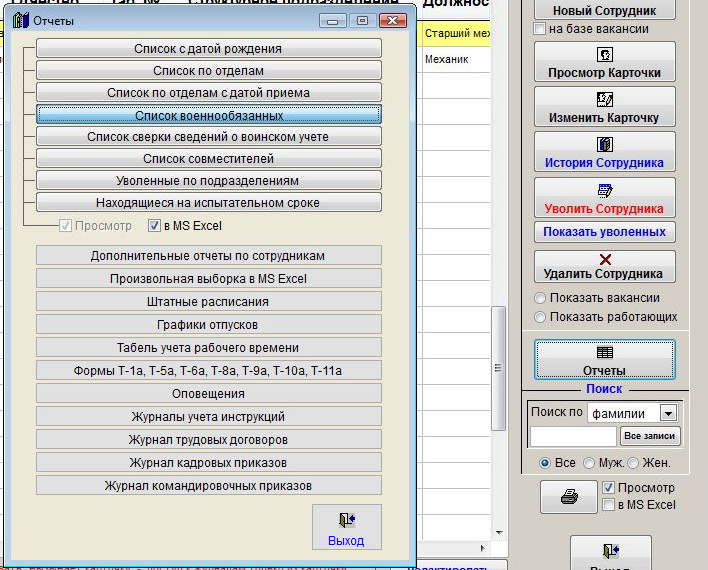The image size is (708, 570).
Task: Click the Изменить Карточку edit icon button
Action: 605,107
